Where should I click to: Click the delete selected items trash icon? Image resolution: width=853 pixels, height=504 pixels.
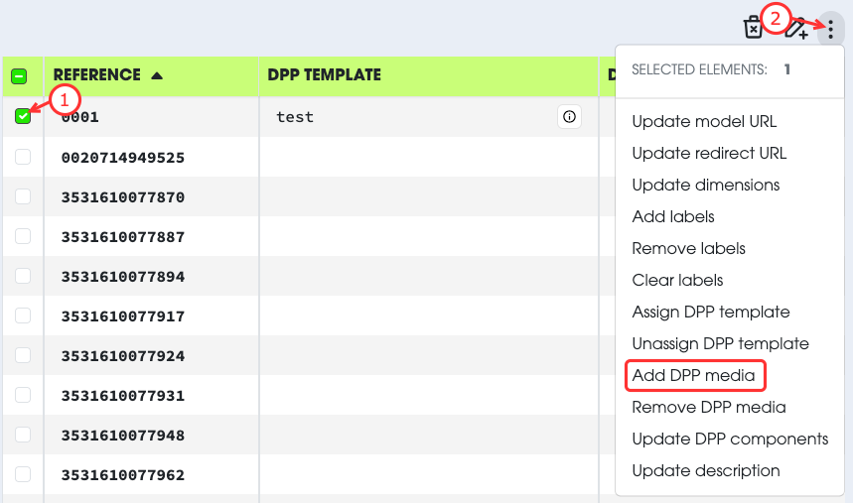pos(754,28)
